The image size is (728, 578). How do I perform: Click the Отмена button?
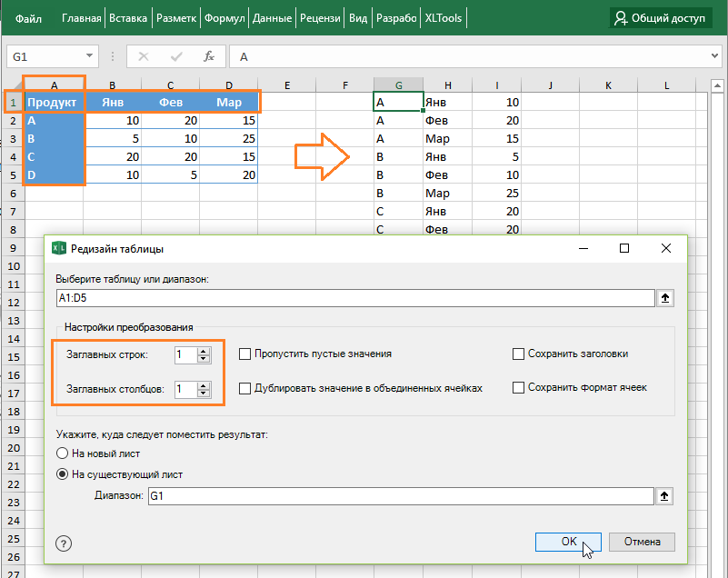coord(642,542)
